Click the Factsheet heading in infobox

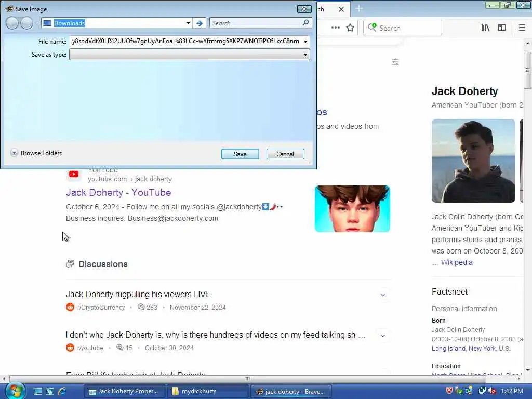point(449,292)
